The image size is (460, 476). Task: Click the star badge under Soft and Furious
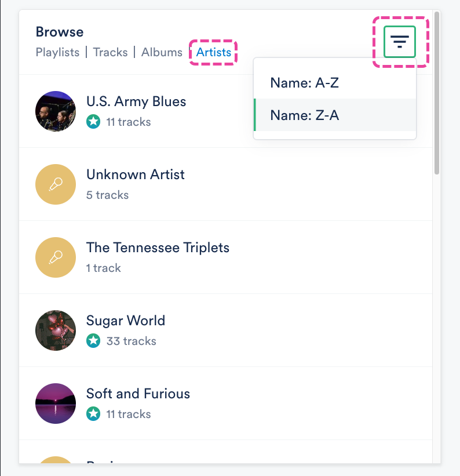point(93,414)
